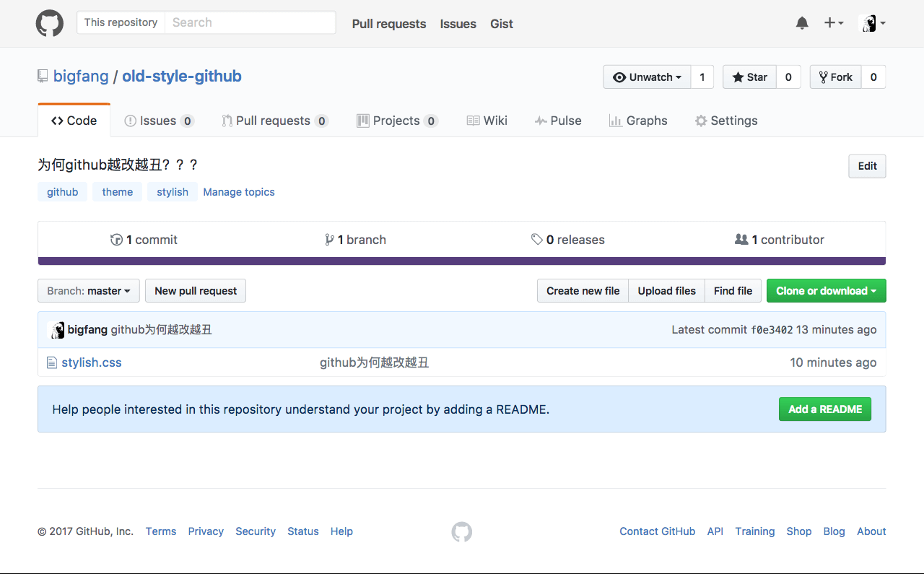Open Gist from top navigation

[x=502, y=24]
